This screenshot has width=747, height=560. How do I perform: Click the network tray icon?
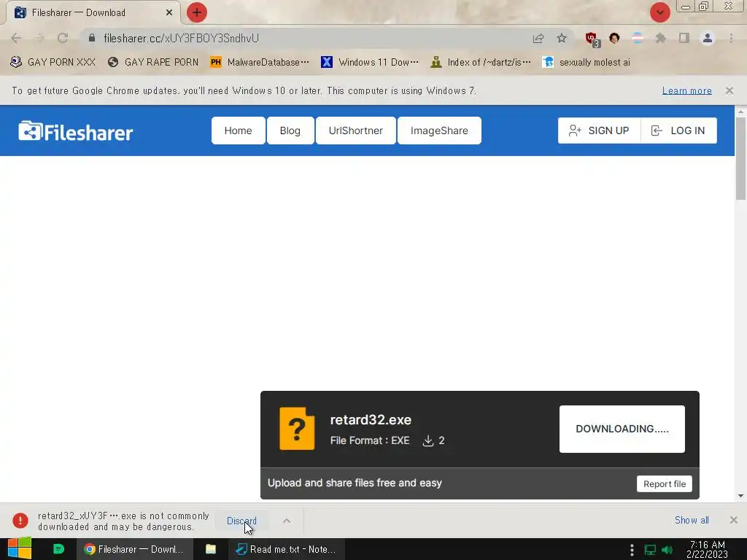tap(650, 550)
